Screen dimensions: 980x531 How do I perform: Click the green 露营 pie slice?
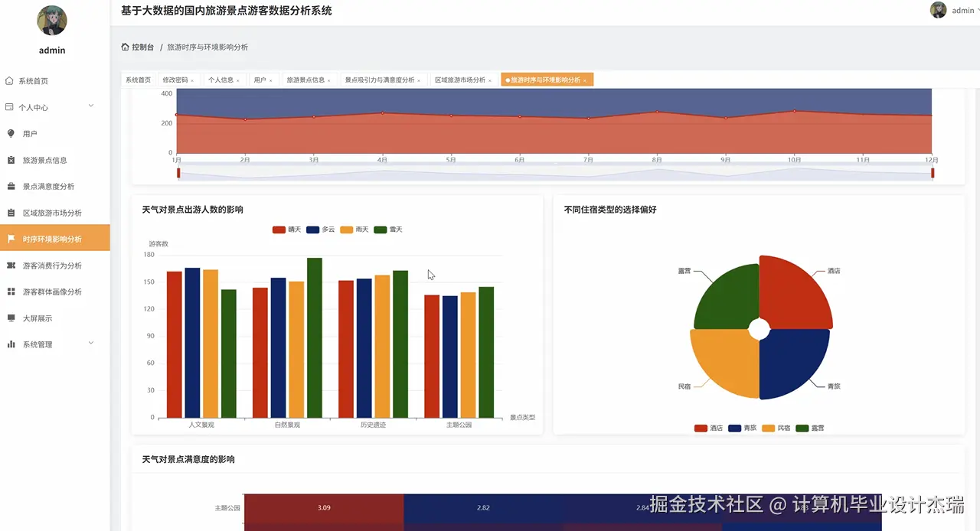pyautogui.click(x=727, y=298)
